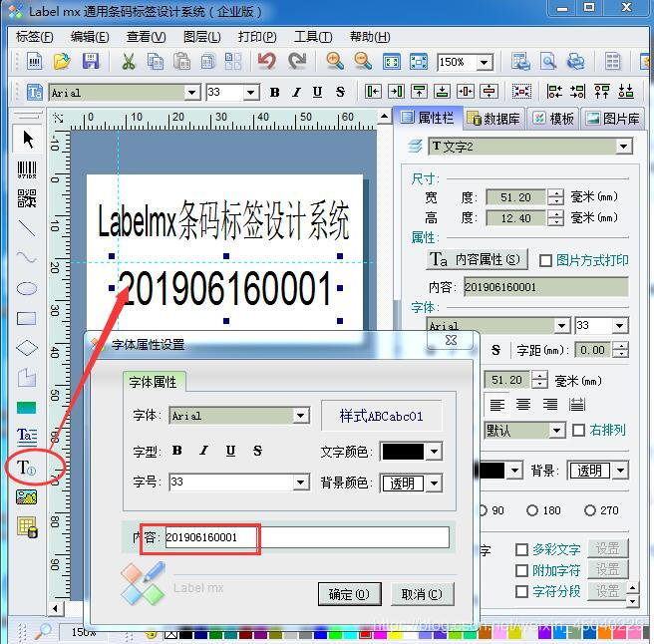Enable 图片方式打印 checkbox
Image resolution: width=654 pixels, height=644 pixels.
coord(545,260)
